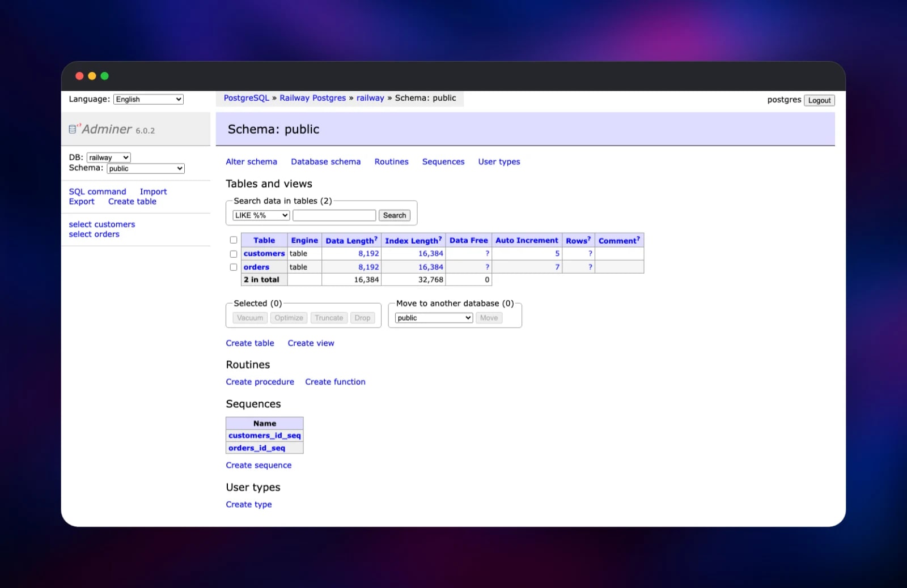
Task: Click sidebar Create table link
Action: [132, 202]
